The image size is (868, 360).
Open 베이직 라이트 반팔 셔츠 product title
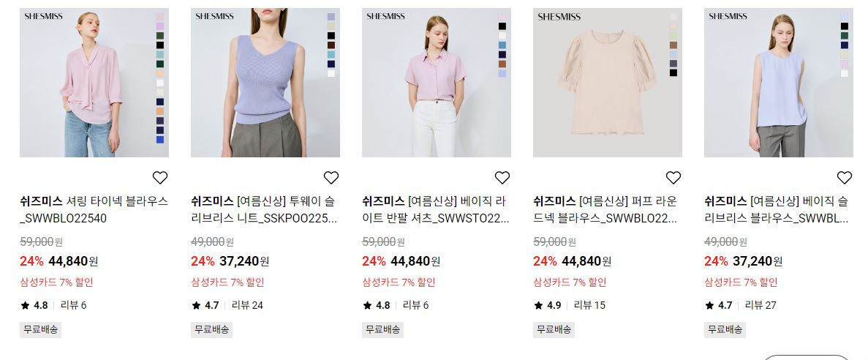(436, 210)
